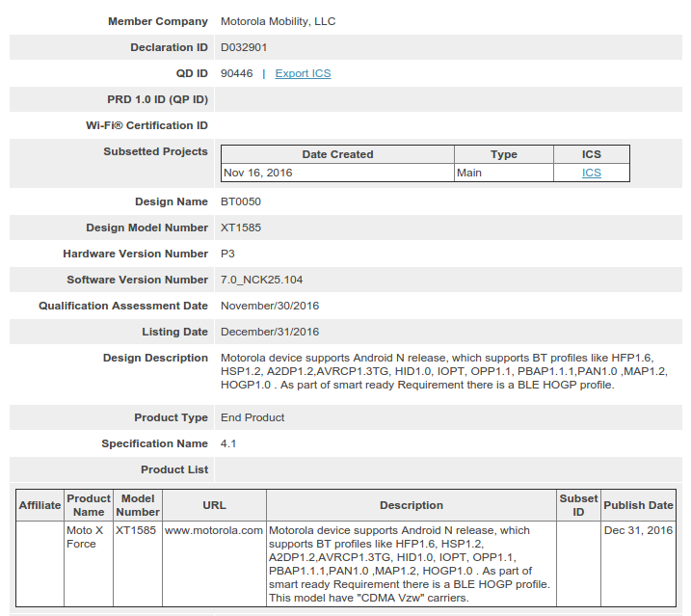Click the XT1585 model number cell in Product List

138,564
